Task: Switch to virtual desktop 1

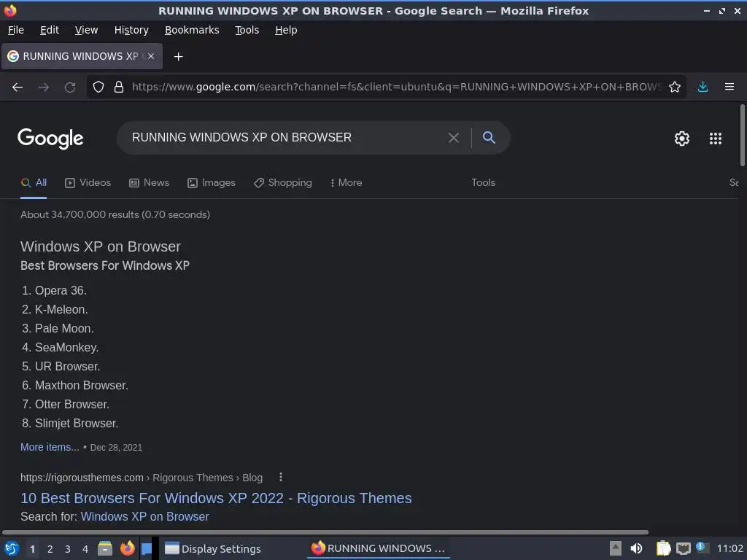Action: coord(32,549)
